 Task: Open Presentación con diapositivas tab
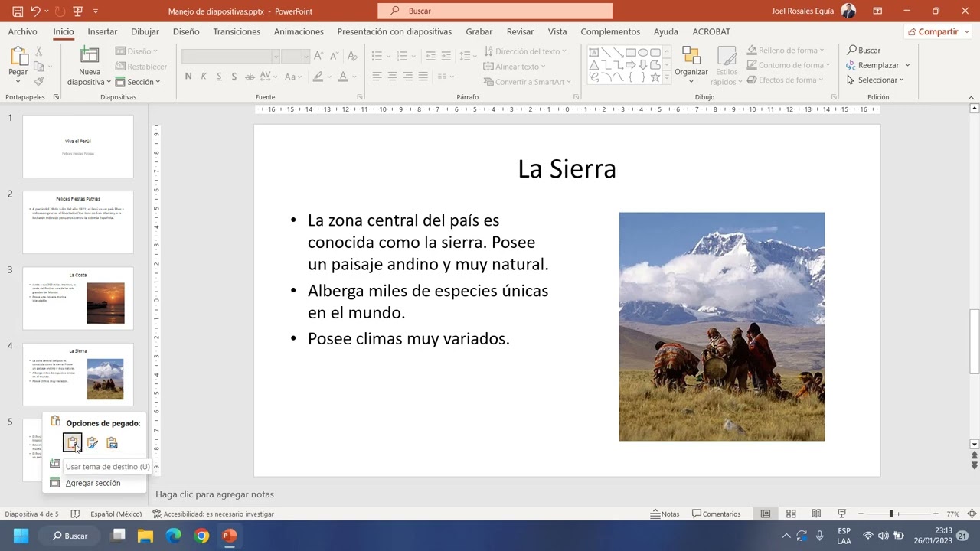[x=394, y=31]
